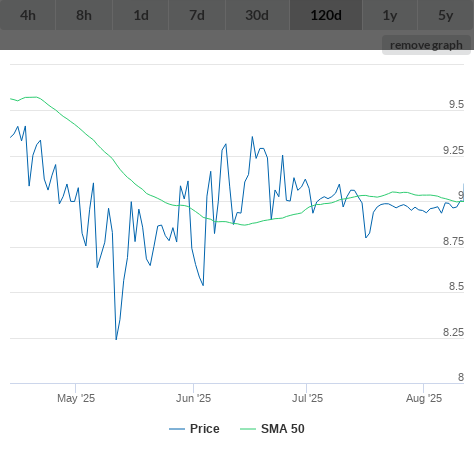The image size is (474, 455).
Task: Select the 4h time range tab
Action: [x=28, y=15]
